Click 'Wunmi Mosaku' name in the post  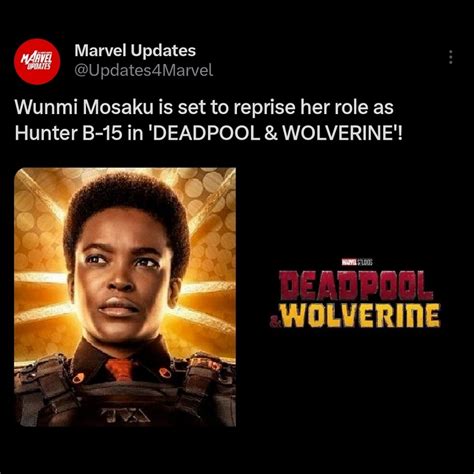click(84, 108)
